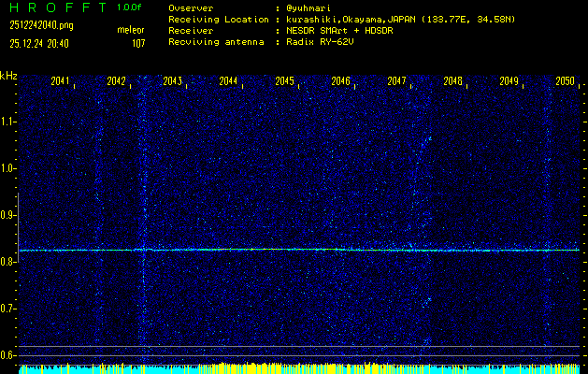
Task: Click the Receiver label
Action: (x=191, y=31)
